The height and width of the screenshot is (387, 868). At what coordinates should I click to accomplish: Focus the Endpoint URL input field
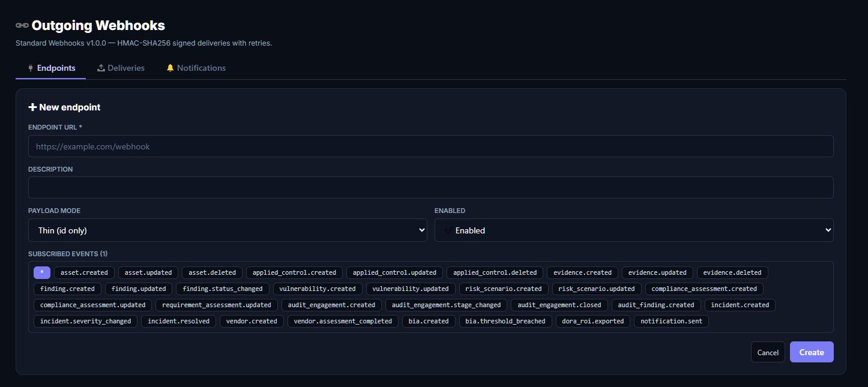pyautogui.click(x=430, y=146)
